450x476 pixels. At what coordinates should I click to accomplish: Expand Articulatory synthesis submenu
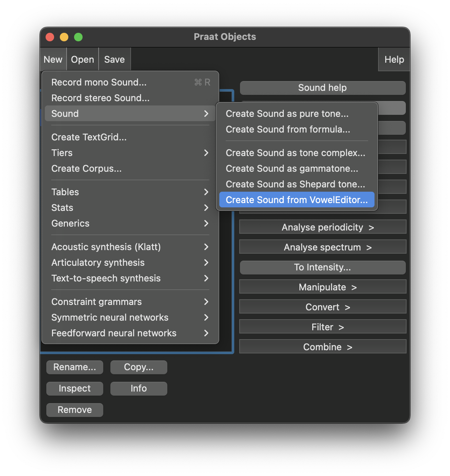click(x=130, y=263)
